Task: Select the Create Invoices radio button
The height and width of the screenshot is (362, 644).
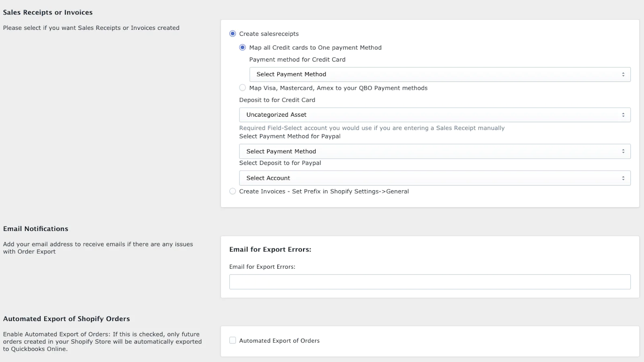Action: click(233, 191)
